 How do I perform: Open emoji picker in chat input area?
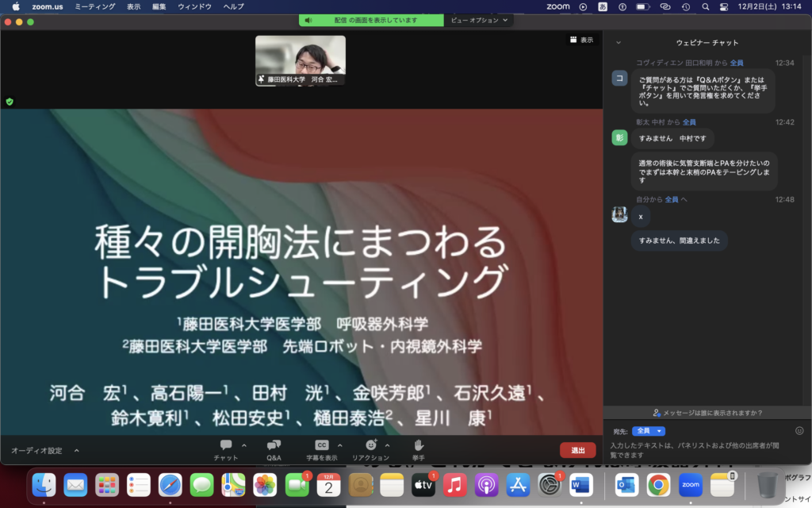coord(799,431)
